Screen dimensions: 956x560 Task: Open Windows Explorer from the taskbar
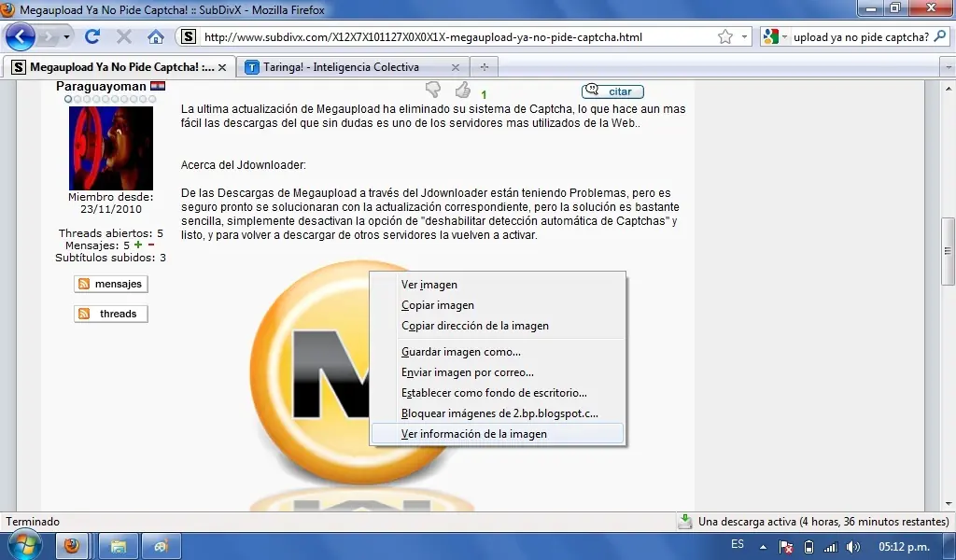click(x=118, y=546)
